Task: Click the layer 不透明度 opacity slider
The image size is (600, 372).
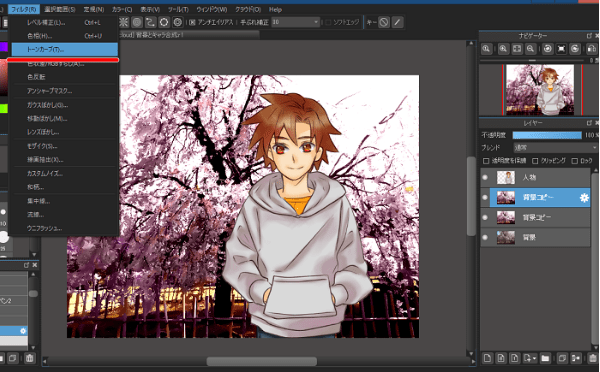Action: pos(547,135)
